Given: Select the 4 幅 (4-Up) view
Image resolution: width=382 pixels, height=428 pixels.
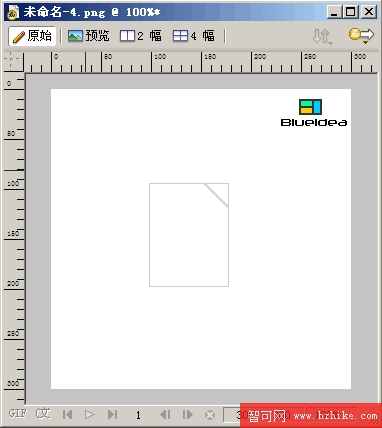Looking at the screenshot, I should pos(194,36).
